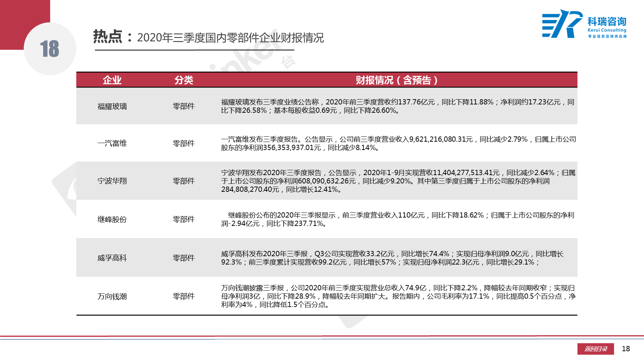Select the slide number 18 circle badge
The height and width of the screenshot is (362, 644).
click(x=50, y=49)
